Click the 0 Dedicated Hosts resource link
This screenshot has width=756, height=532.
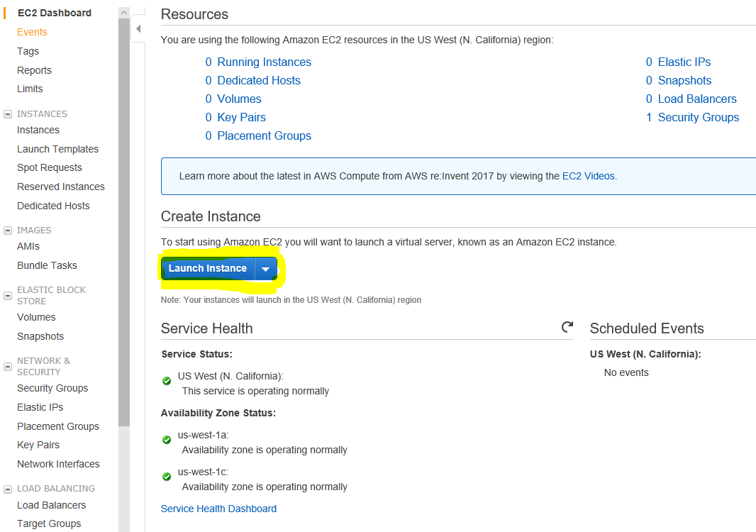coord(252,81)
